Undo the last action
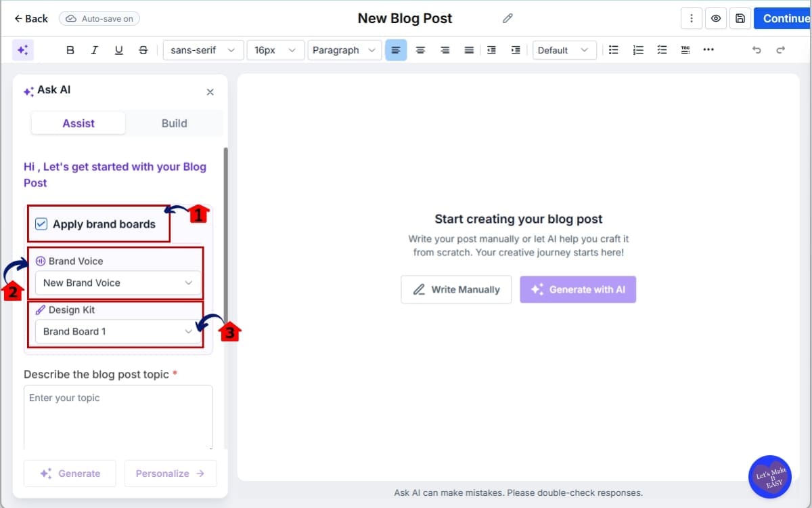This screenshot has height=508, width=812. click(757, 50)
